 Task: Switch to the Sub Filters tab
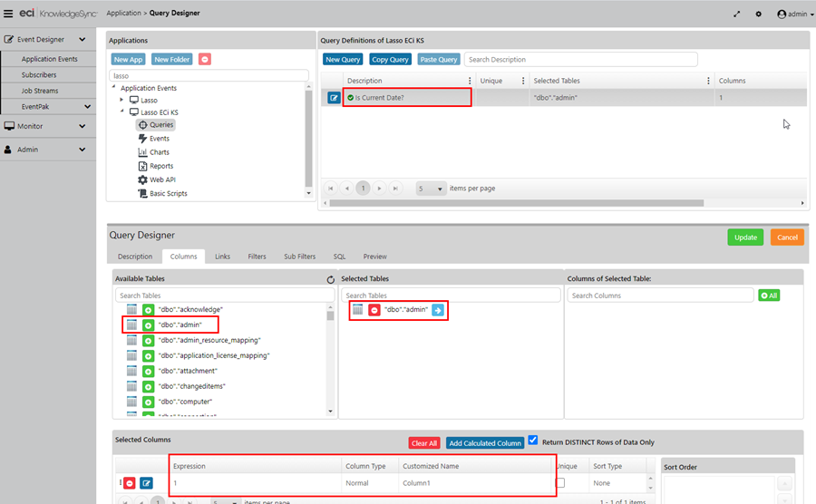299,257
